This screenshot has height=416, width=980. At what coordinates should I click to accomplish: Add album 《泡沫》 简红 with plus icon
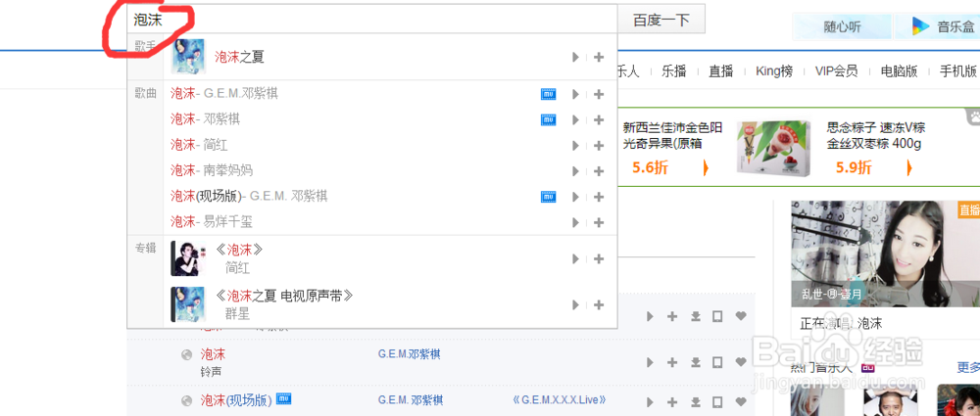tap(599, 258)
